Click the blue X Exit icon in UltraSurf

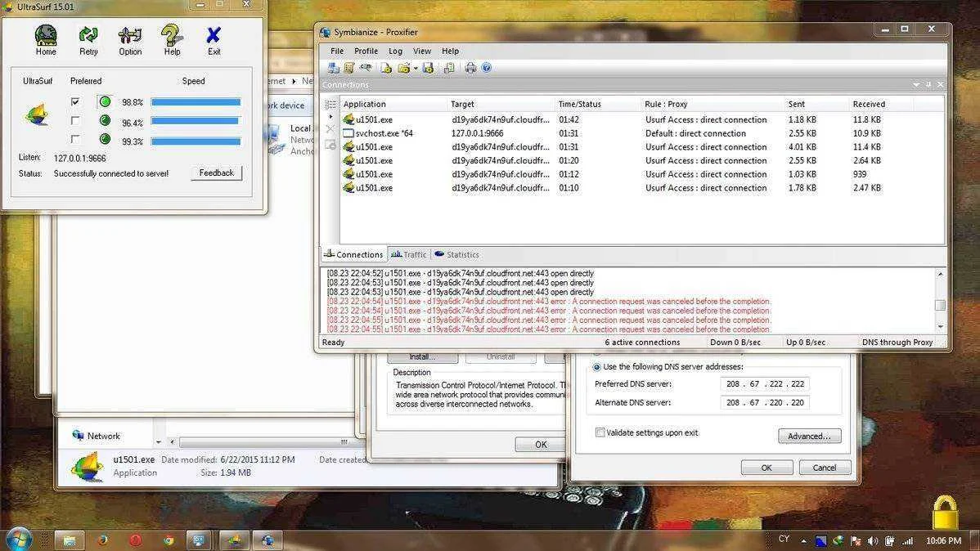214,36
